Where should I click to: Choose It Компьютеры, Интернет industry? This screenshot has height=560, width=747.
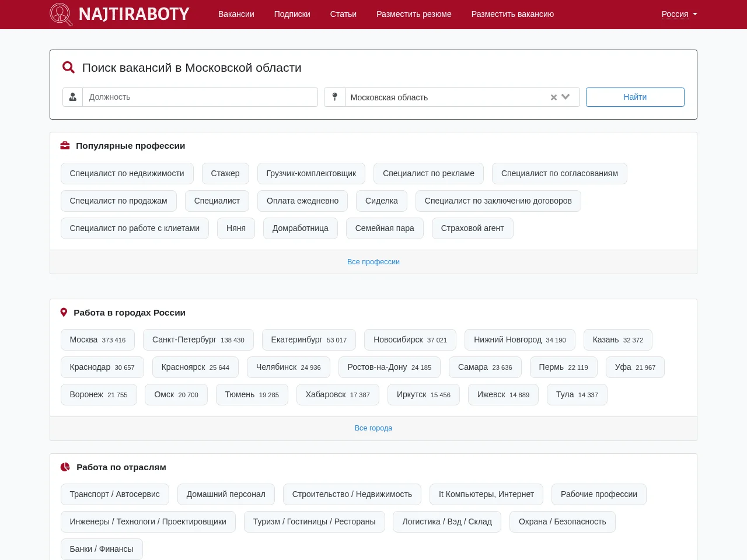[486, 495]
